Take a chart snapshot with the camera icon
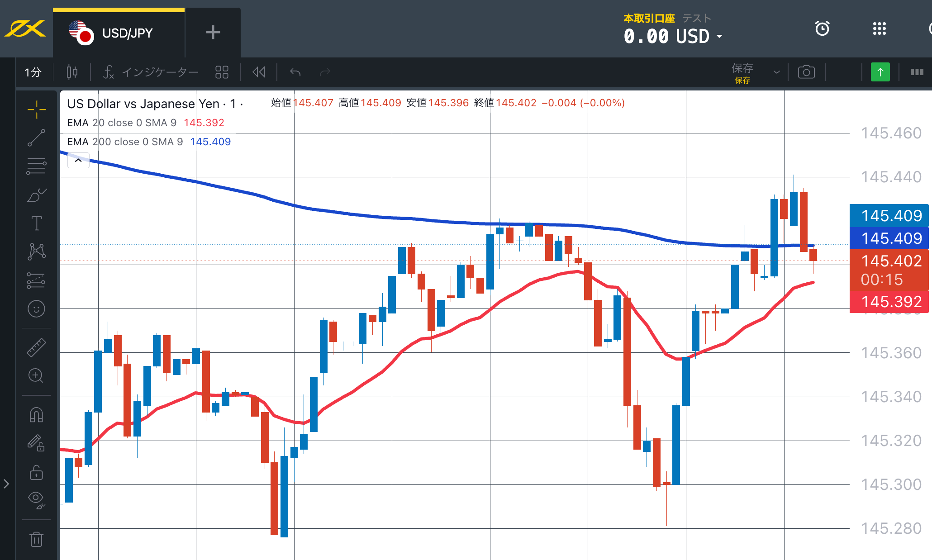Image resolution: width=932 pixels, height=560 pixels. coord(806,72)
